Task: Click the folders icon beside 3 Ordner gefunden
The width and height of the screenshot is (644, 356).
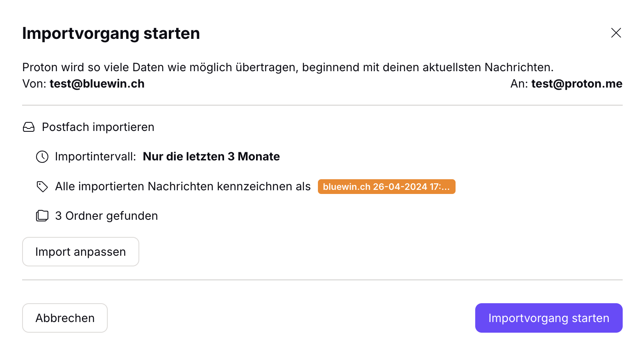Action: click(42, 216)
